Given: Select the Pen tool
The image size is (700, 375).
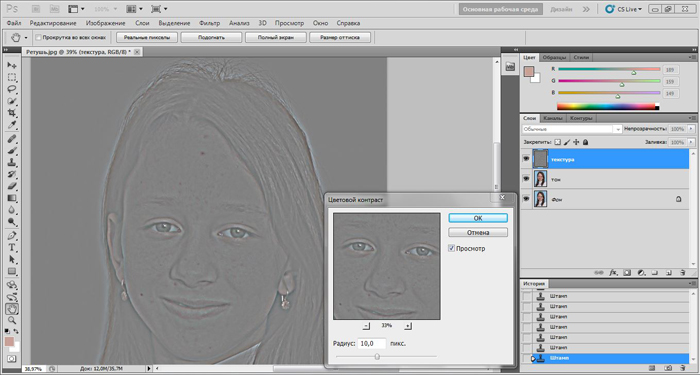Looking at the screenshot, I should point(12,235).
